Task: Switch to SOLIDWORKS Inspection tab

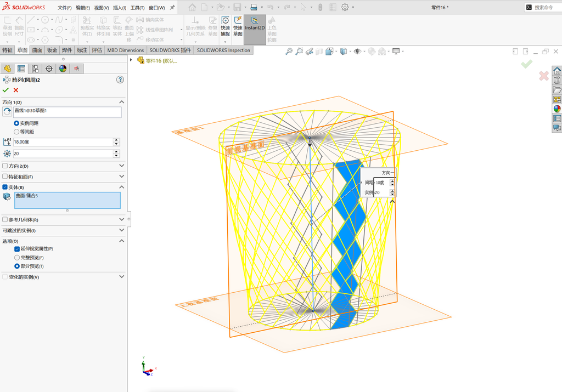Action: point(223,50)
